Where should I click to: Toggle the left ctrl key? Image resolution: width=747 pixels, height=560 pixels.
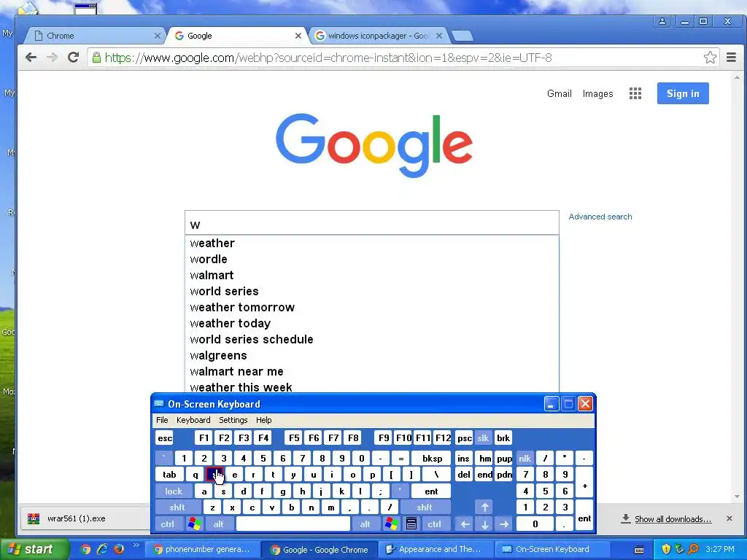click(167, 524)
